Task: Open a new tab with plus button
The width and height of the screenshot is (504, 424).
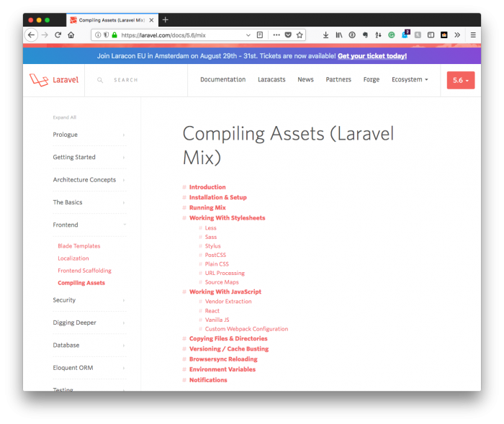Action: (x=165, y=20)
